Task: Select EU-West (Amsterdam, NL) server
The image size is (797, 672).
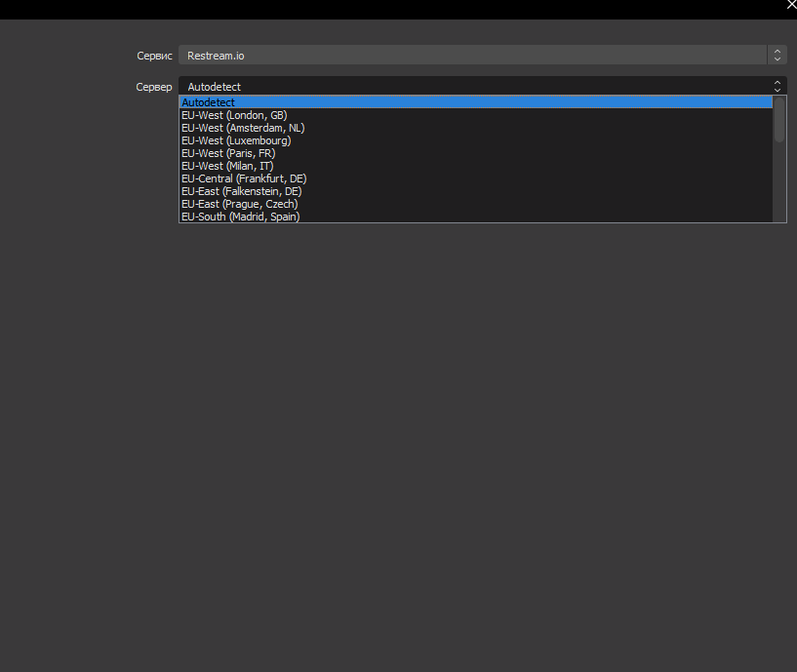Action: (x=243, y=128)
